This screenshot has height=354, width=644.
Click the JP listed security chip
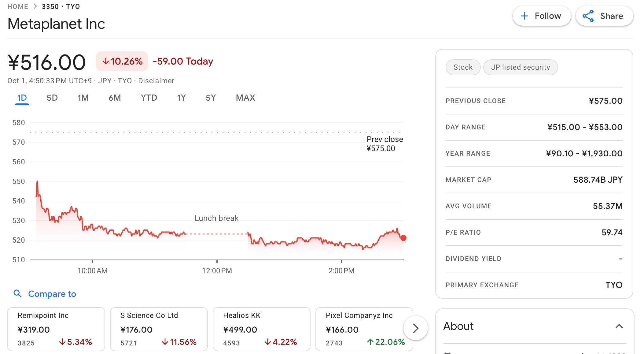click(x=520, y=67)
